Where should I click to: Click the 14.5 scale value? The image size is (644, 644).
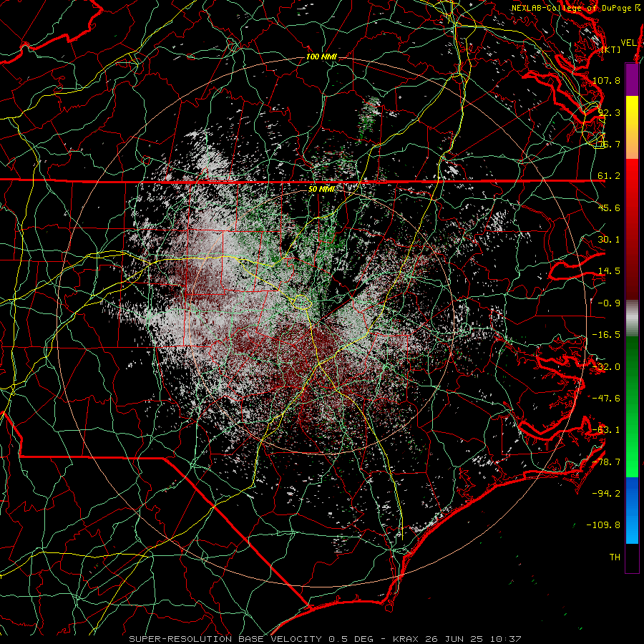point(609,271)
